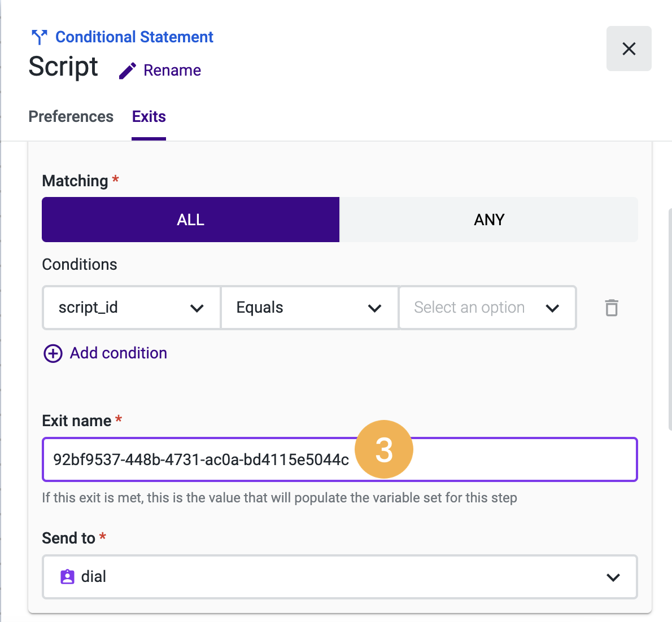Image resolution: width=672 pixels, height=622 pixels.
Task: Open the Select an option dropdown
Action: click(x=487, y=308)
